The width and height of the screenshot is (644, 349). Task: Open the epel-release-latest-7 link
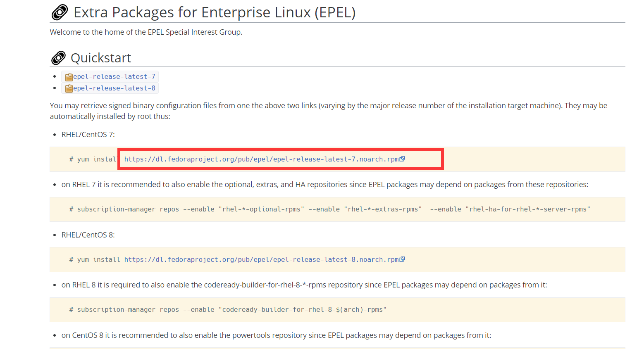click(x=114, y=76)
